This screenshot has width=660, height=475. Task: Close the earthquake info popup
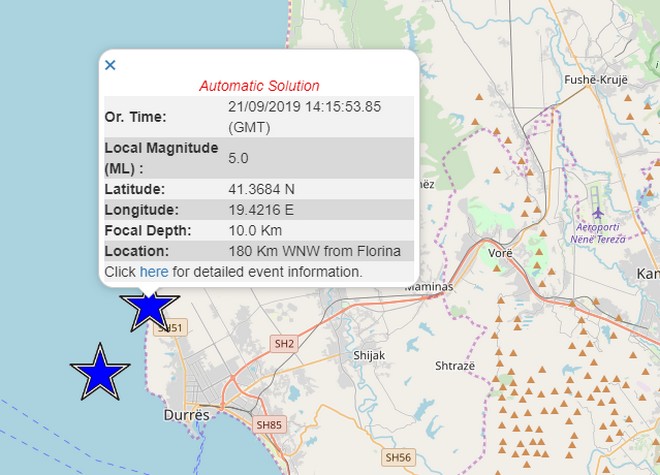click(x=110, y=65)
